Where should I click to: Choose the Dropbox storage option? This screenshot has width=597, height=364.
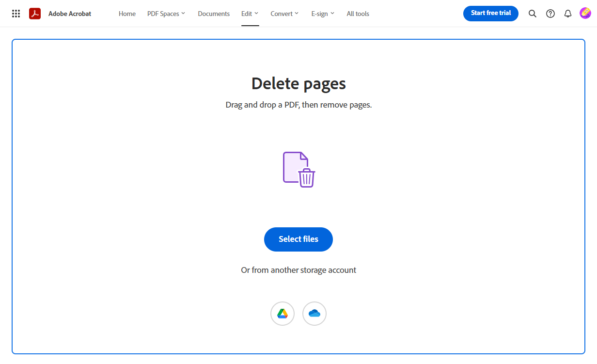coord(314,314)
